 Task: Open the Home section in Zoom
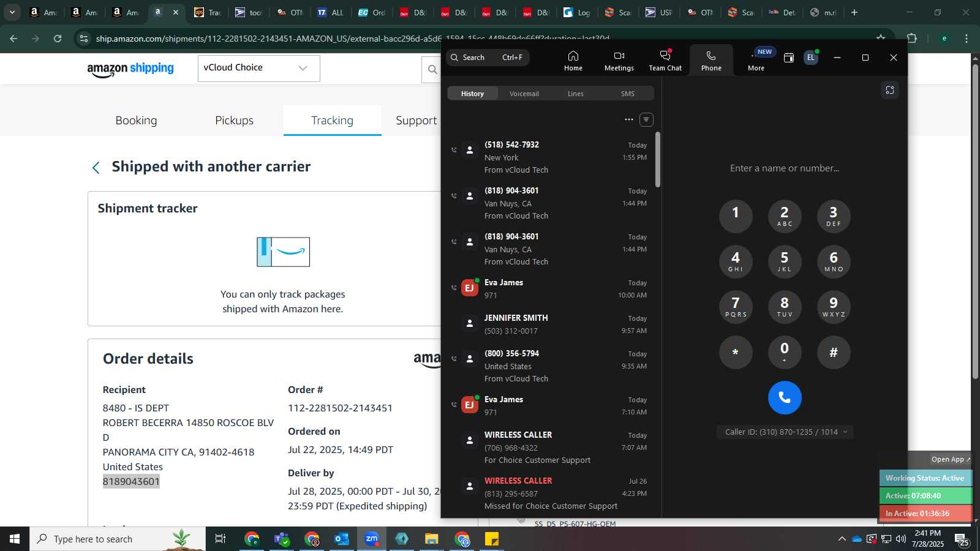pyautogui.click(x=573, y=60)
